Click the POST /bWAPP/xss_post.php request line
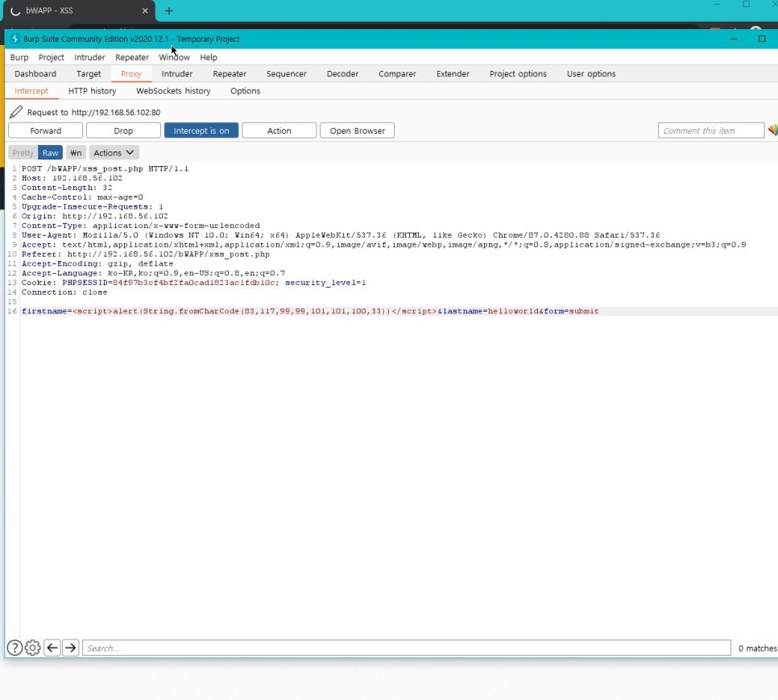 105,168
